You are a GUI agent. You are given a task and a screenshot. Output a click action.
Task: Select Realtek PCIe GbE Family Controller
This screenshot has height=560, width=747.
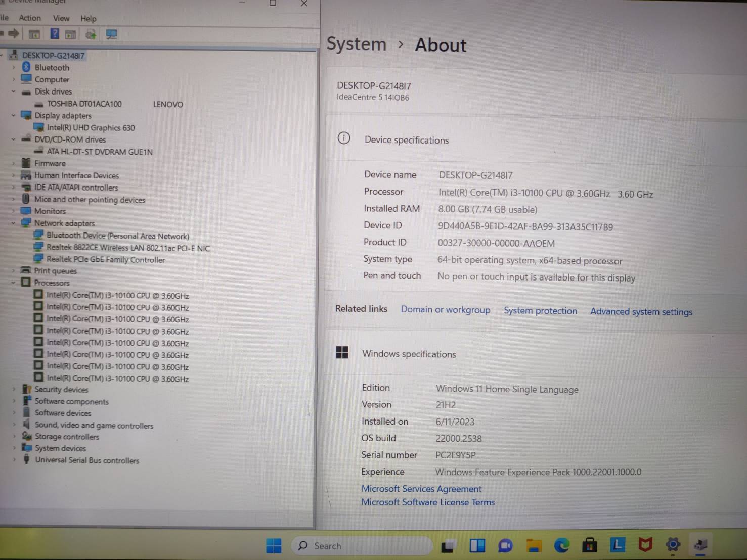106,259
